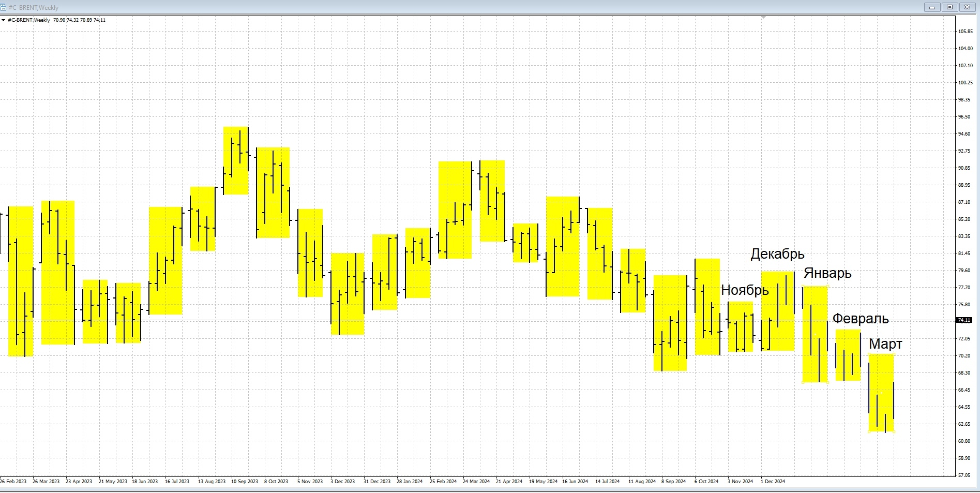Click the 13 Aug 2023 date label
Viewport: 980px width, 493px height.
point(212,482)
